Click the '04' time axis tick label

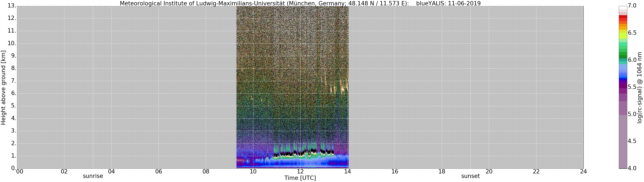(111, 172)
